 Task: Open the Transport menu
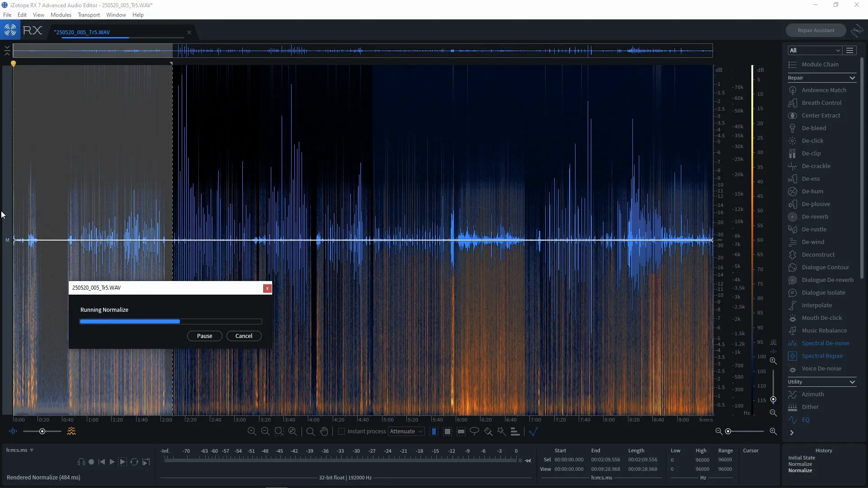coord(89,15)
